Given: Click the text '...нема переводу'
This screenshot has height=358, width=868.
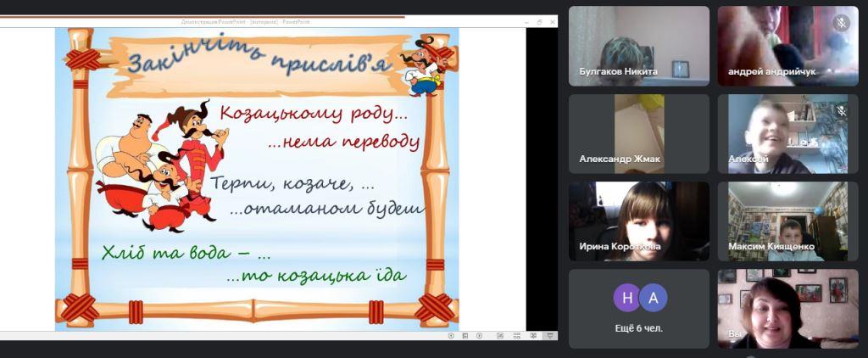Looking at the screenshot, I should coord(344,142).
